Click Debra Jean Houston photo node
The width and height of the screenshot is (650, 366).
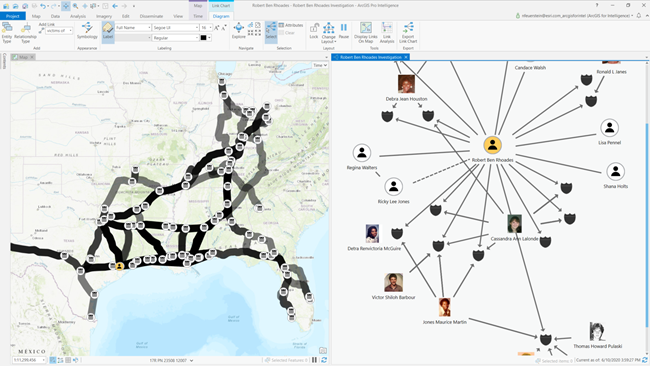coord(406,84)
